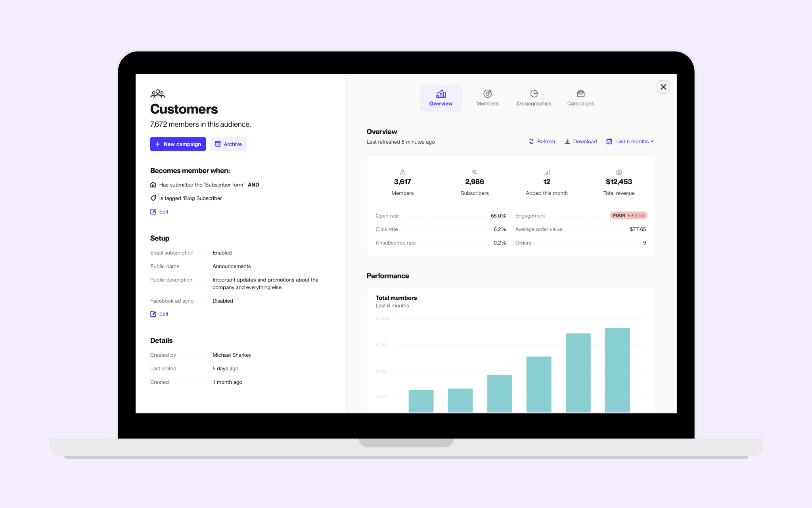
Task: Select the Demographics tab
Action: (534, 98)
